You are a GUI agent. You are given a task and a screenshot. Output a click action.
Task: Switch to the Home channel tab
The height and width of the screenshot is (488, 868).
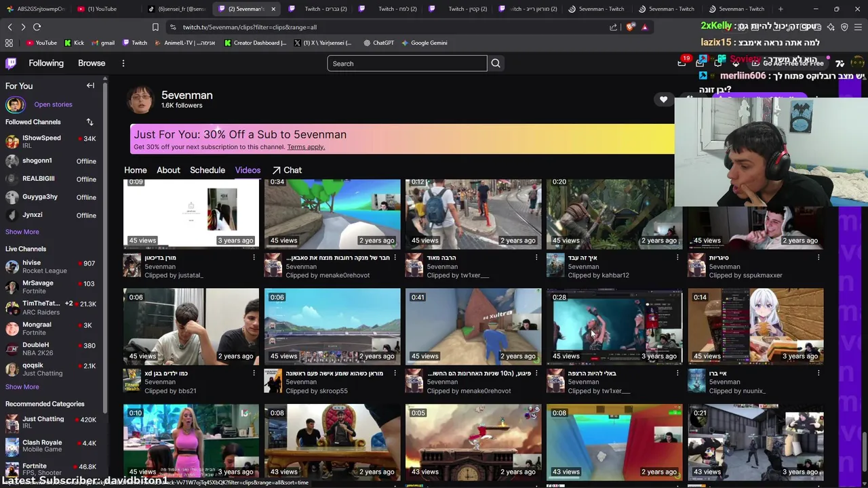coord(136,170)
